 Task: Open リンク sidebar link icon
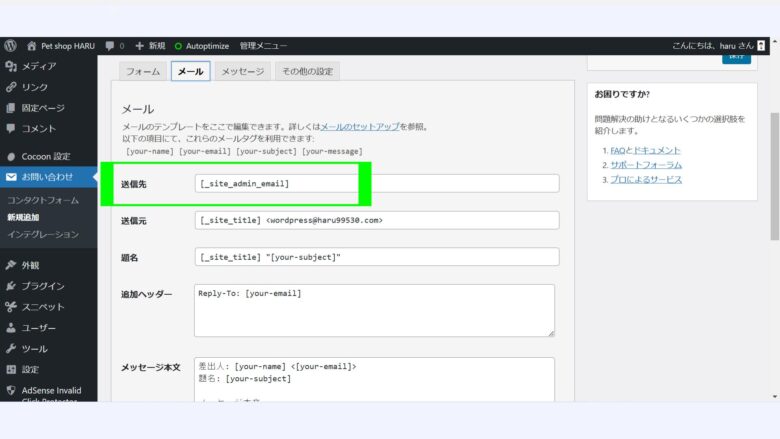pos(11,87)
